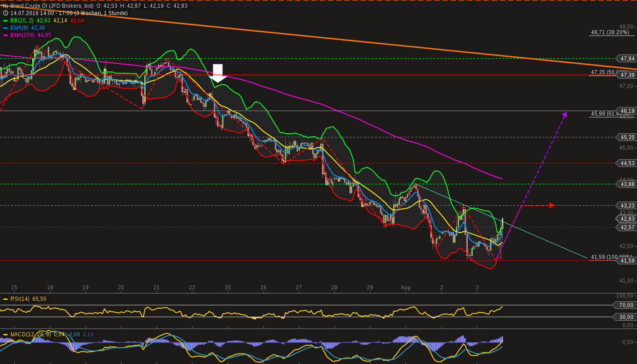Image resolution: width=637 pixels, height=364 pixels.
Task: Click the clock icon next to the date range
Action: (x=5, y=13)
